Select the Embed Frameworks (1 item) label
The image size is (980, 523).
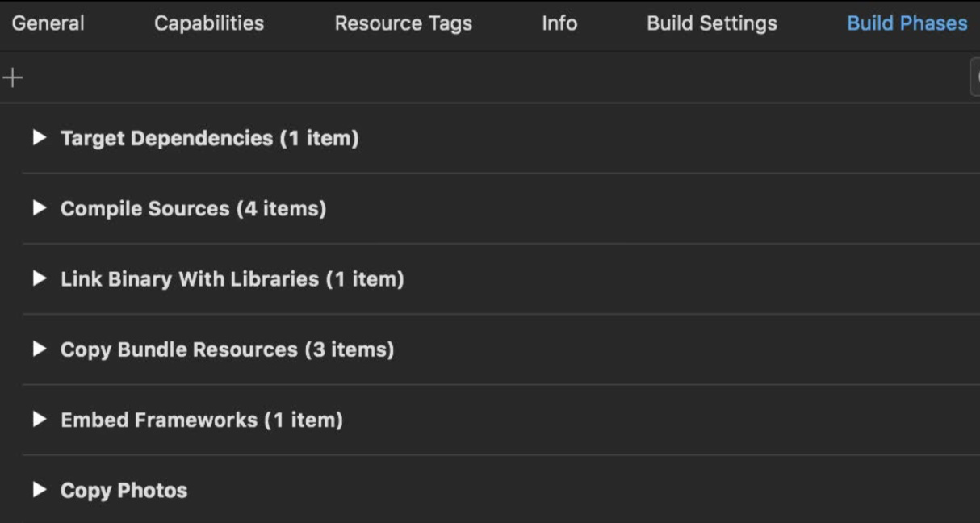(202, 419)
